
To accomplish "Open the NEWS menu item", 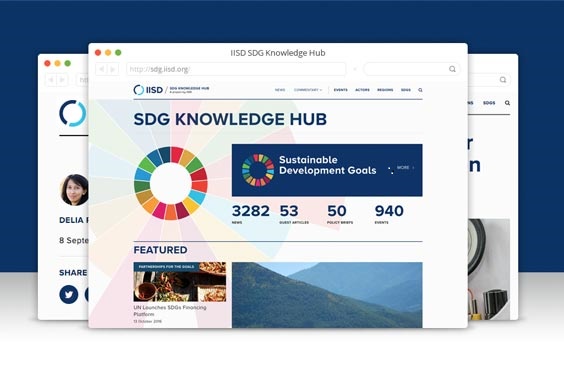I will click(280, 90).
